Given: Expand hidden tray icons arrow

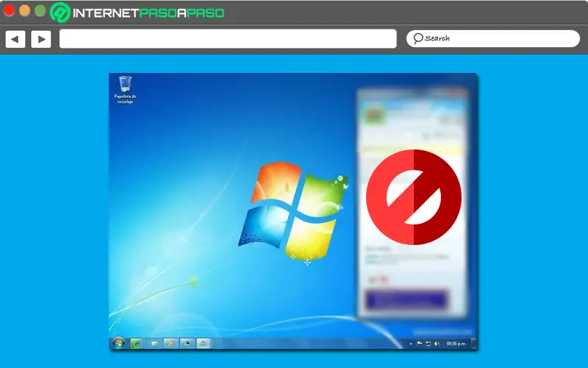Looking at the screenshot, I should point(411,344).
